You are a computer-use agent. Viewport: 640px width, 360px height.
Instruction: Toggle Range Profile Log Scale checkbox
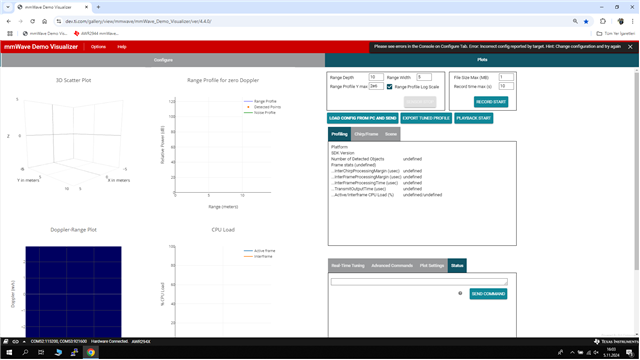pos(389,87)
